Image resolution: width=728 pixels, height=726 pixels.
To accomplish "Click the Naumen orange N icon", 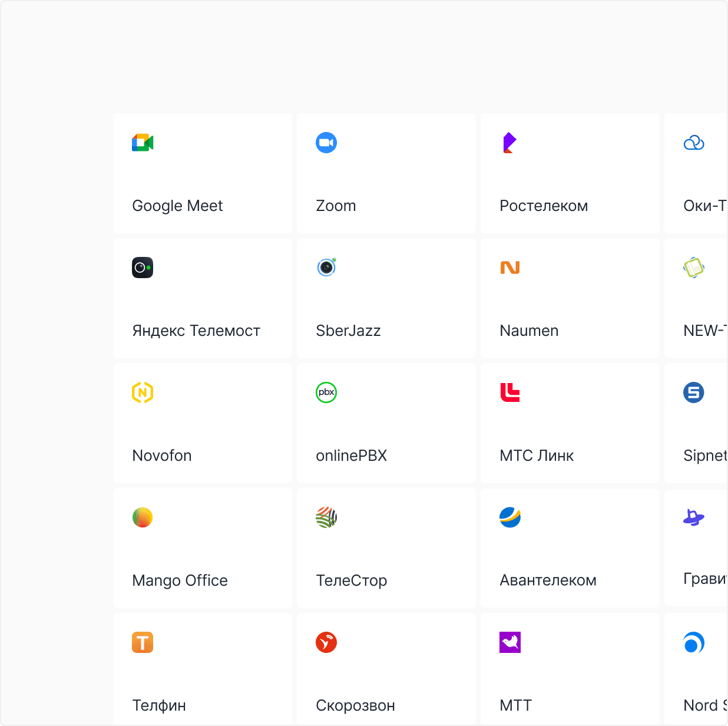I will (510, 268).
